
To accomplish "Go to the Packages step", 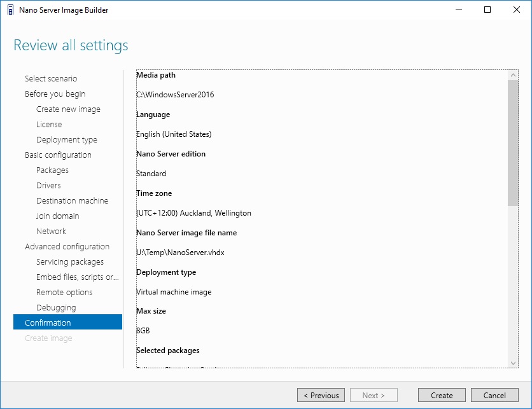I will (52, 170).
